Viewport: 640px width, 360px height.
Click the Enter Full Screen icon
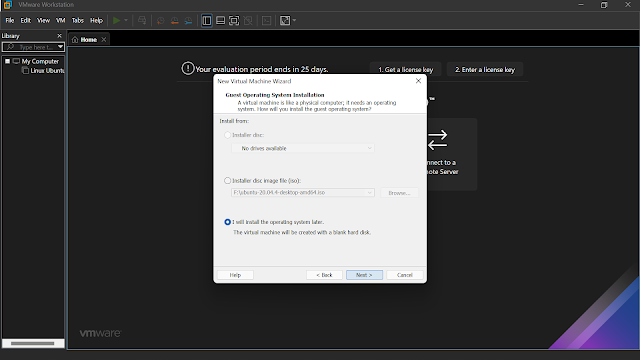(234, 20)
